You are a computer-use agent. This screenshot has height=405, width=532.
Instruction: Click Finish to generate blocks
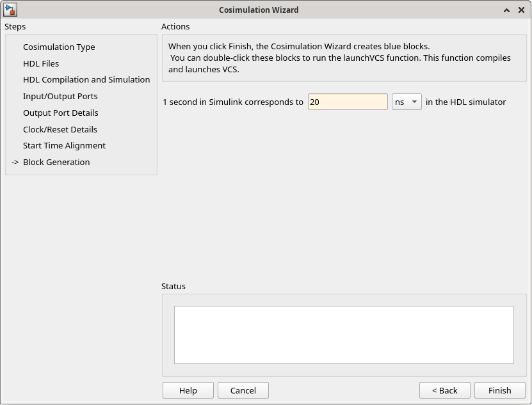click(499, 390)
